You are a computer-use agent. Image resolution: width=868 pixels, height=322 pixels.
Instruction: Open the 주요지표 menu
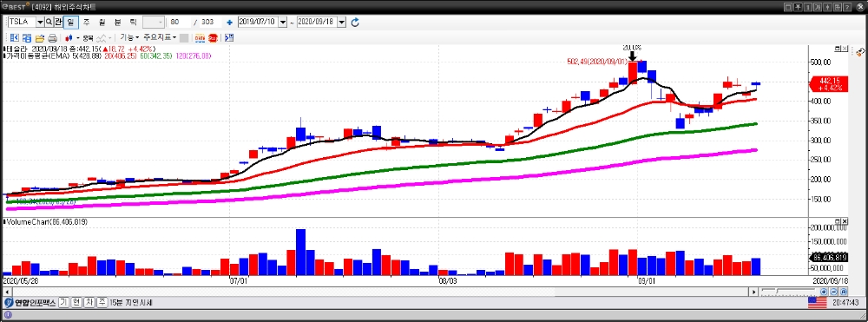click(160, 37)
